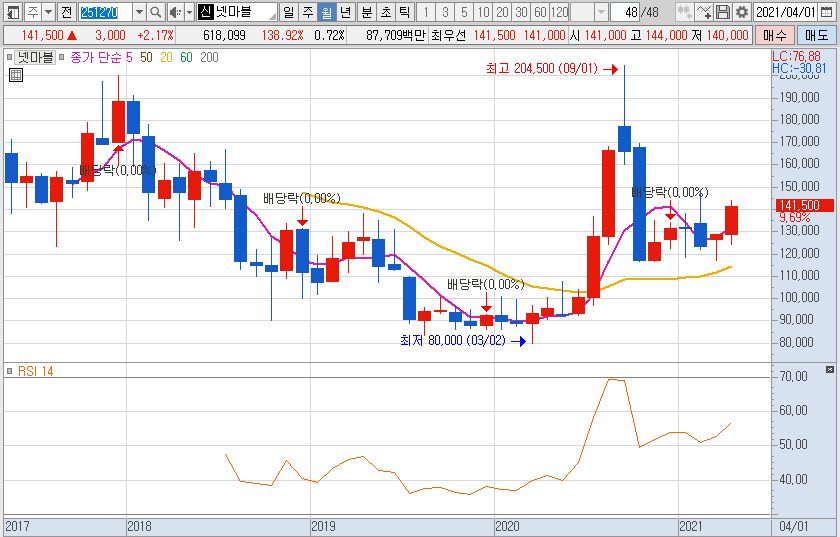
Task: Select interval 60 button
Action: coord(541,12)
